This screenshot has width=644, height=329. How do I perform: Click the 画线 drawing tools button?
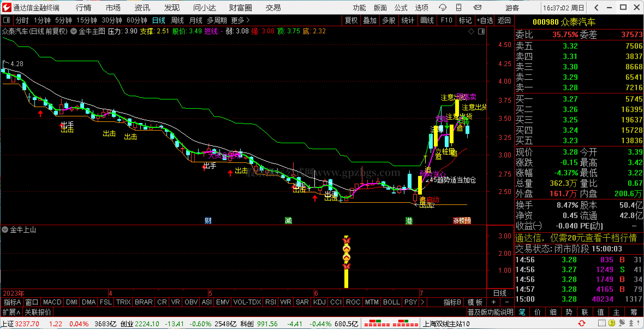click(x=427, y=20)
